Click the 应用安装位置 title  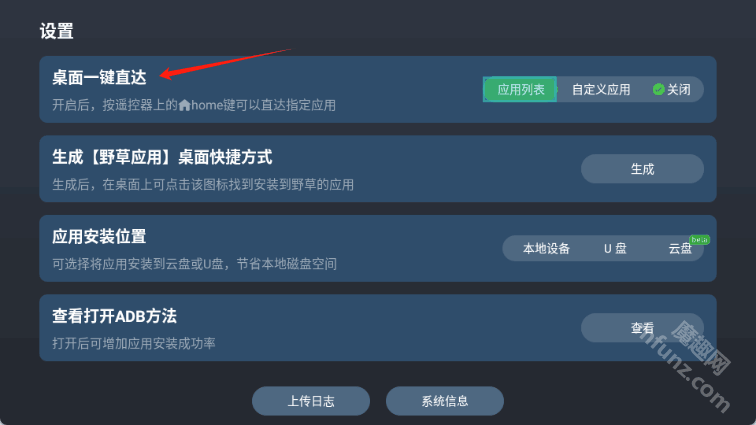tap(99, 236)
